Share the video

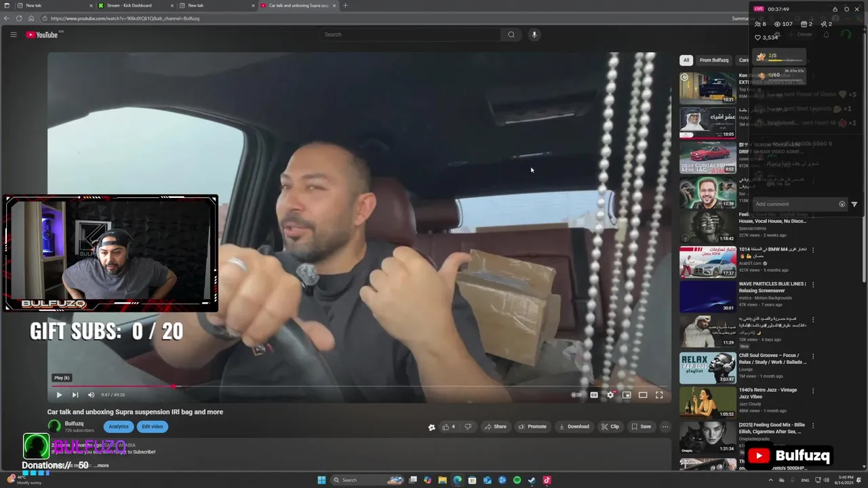495,426
